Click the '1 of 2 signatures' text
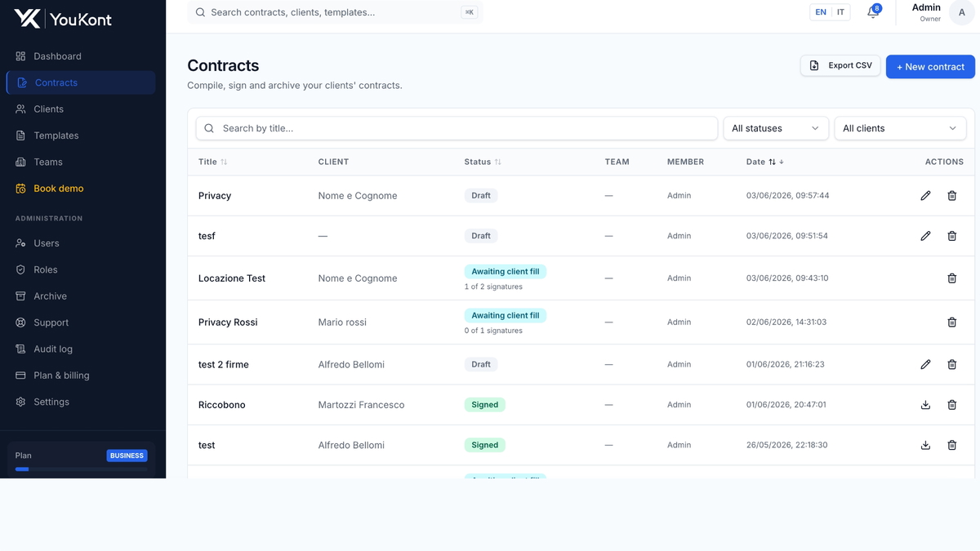 pyautogui.click(x=493, y=287)
